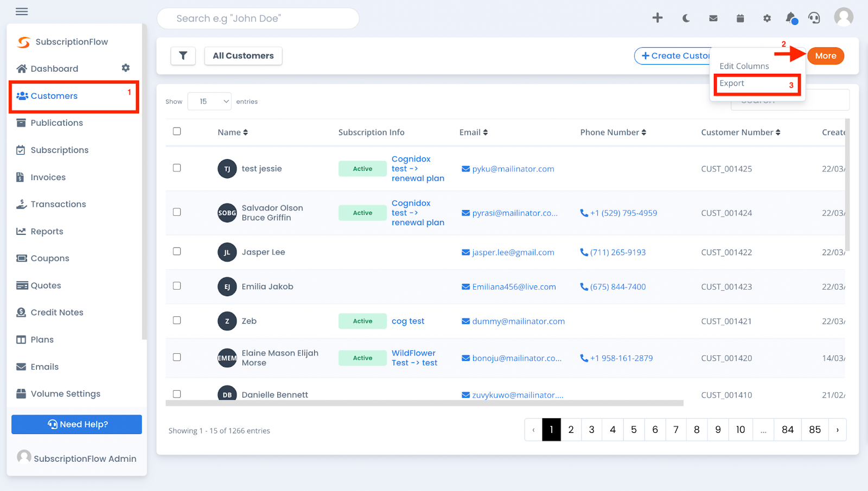This screenshot has height=491, width=868.
Task: Tick the checkbox next to Zeb
Action: [177, 320]
